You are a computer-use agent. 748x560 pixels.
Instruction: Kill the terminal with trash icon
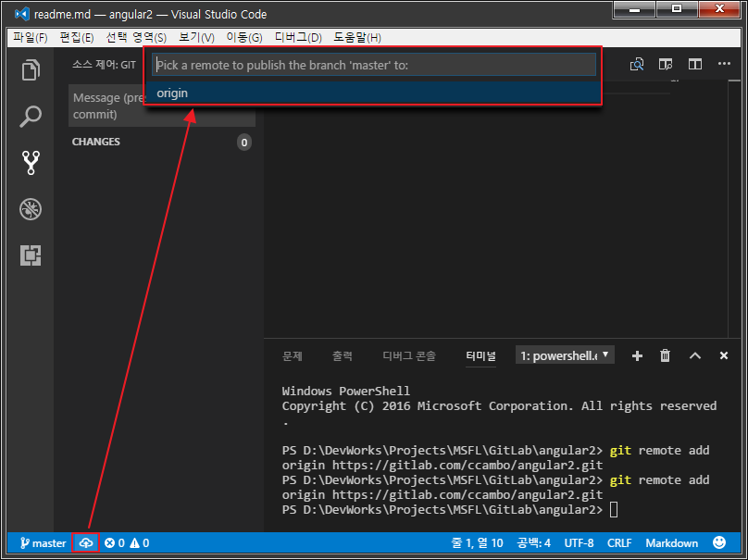(665, 355)
